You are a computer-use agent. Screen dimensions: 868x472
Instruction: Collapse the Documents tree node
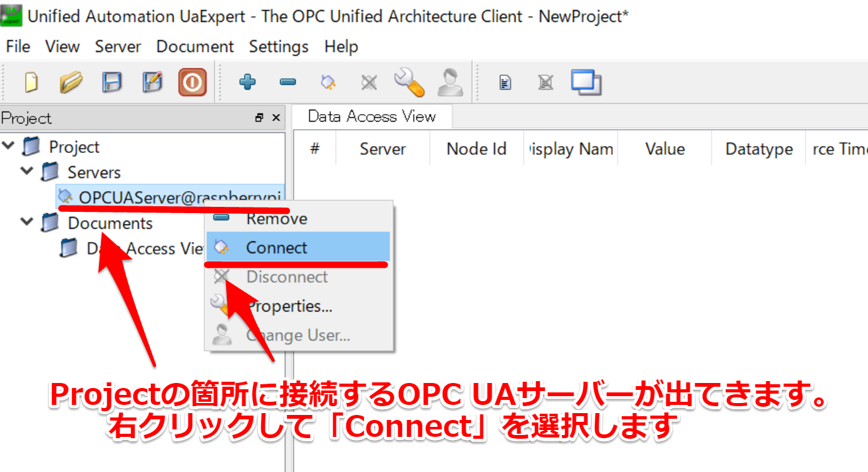tap(26, 223)
